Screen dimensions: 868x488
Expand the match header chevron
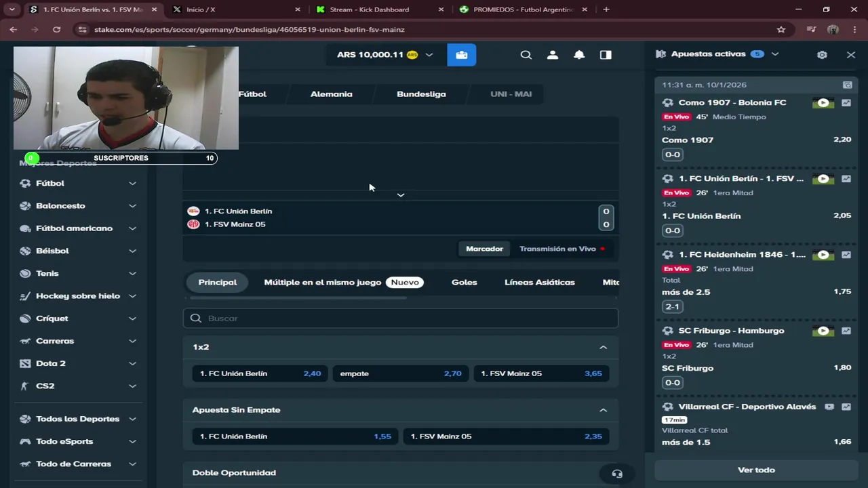click(x=401, y=195)
